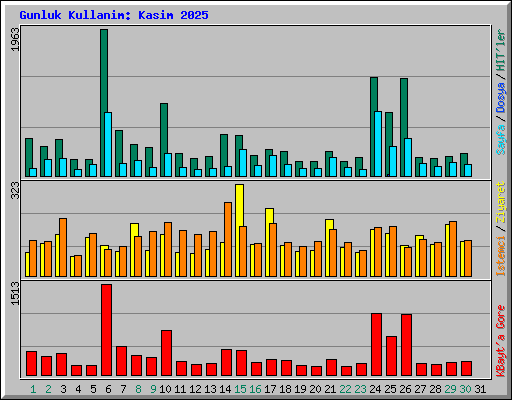Click the 1963 scale value label
Screen dimensions: 512x400
pos(15,39)
